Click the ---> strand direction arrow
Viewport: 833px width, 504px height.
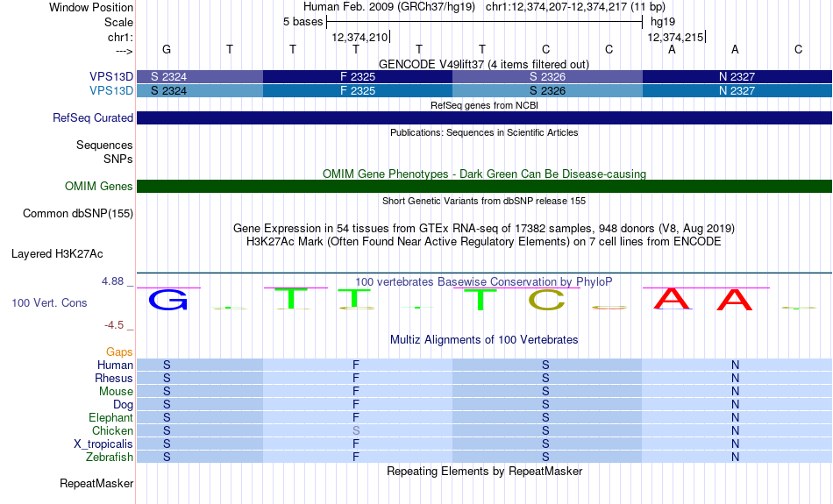pyautogui.click(x=124, y=51)
